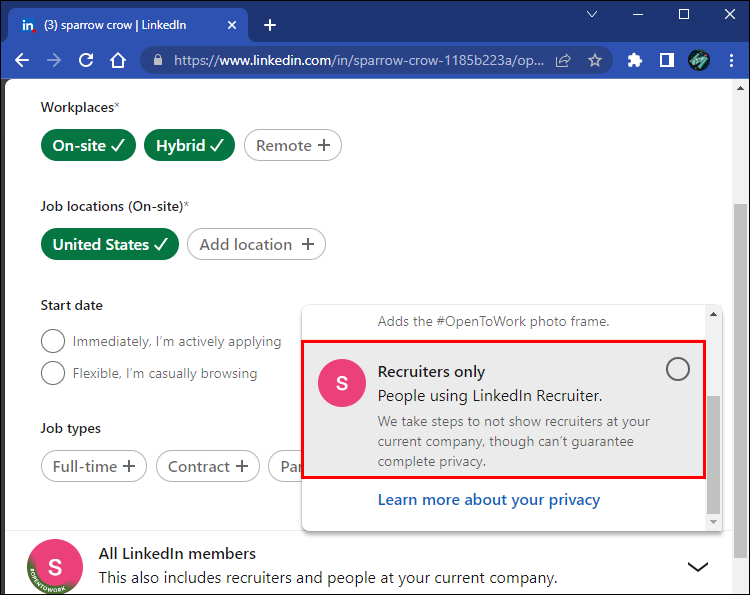The image size is (750, 595).
Task: Reload the LinkedIn page
Action: [x=86, y=60]
